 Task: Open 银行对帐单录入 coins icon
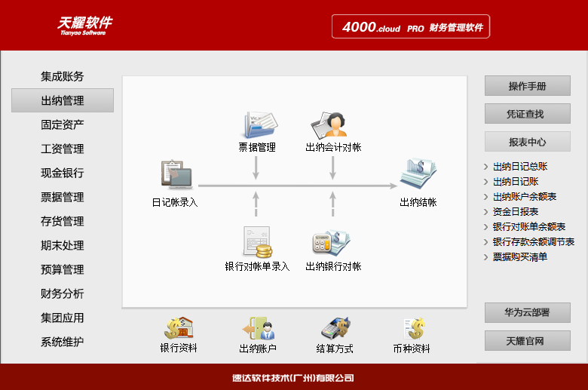[x=257, y=241]
